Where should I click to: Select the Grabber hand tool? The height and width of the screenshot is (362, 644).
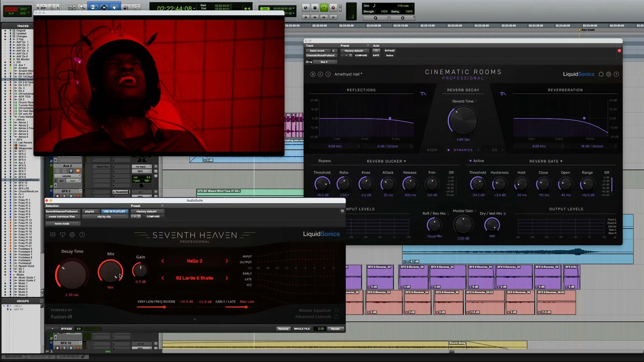click(114, 7)
